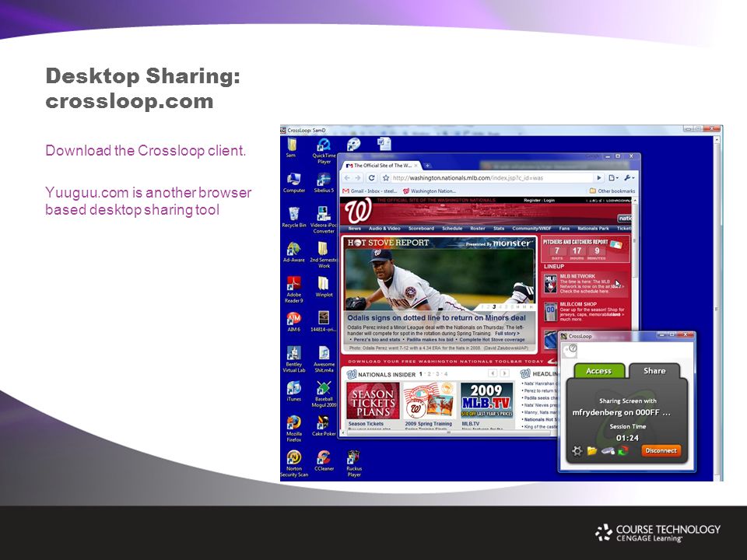Screen dimensions: 747x560
Task: Open the Computer desktop icon
Action: [x=293, y=182]
